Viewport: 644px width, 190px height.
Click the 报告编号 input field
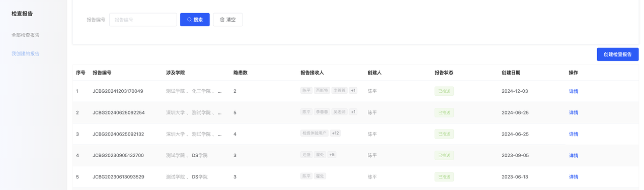pyautogui.click(x=143, y=20)
